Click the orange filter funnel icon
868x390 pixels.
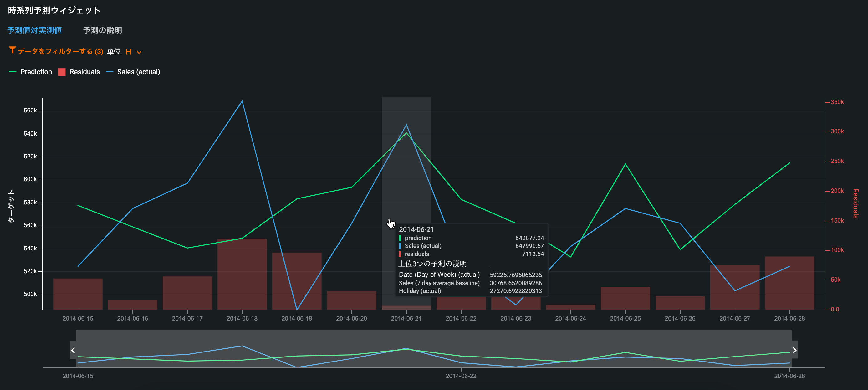[x=12, y=50]
